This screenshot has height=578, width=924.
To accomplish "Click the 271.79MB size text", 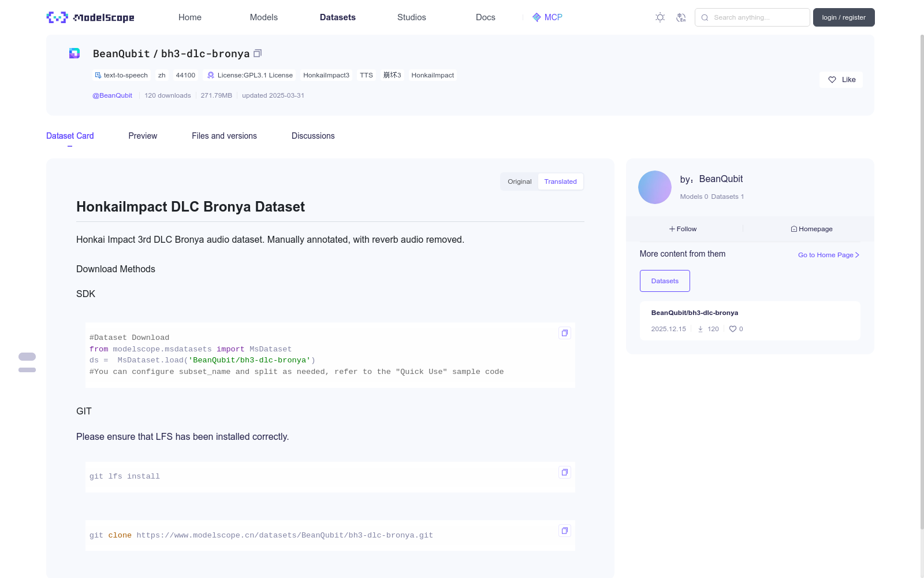I will pos(217,95).
